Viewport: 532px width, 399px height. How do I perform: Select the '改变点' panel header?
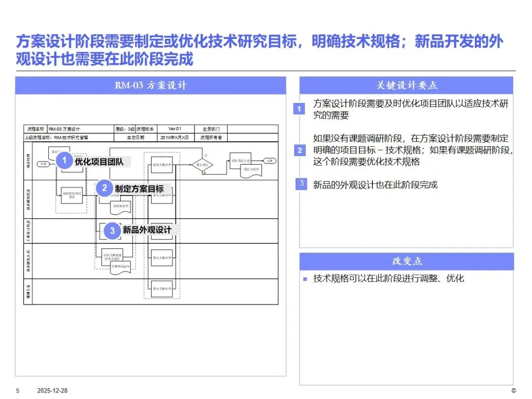point(406,261)
